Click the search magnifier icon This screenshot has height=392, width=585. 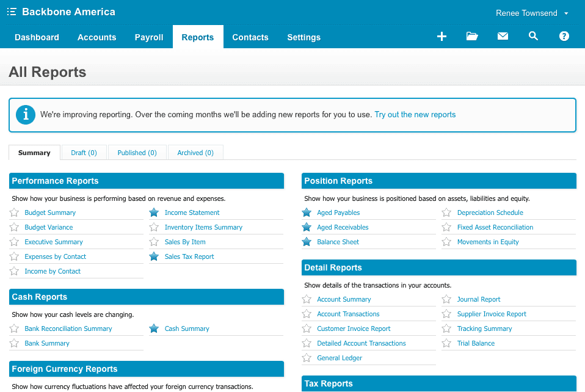533,36
